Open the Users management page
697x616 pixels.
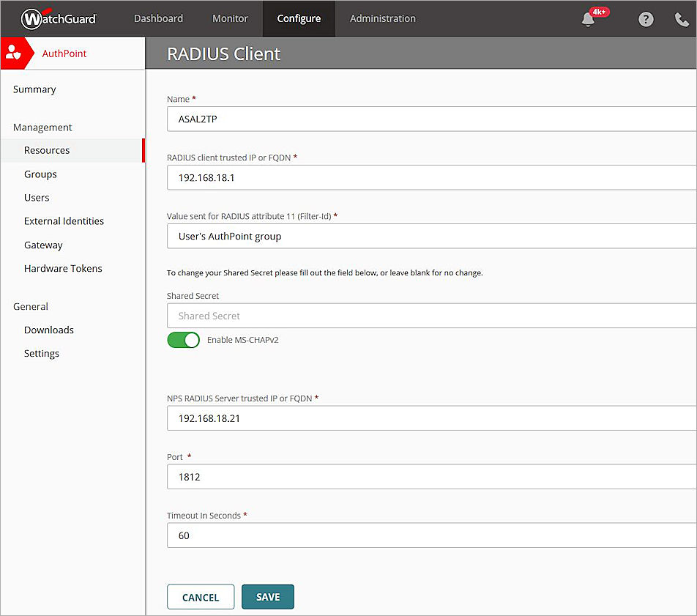[37, 197]
